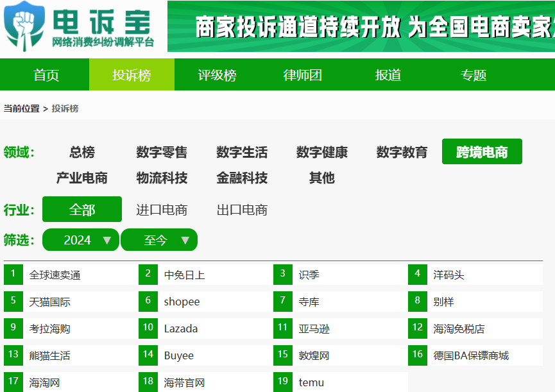This screenshot has height=392, width=555.
Task: Select the 投诉榜 nav tab
Action: [x=132, y=75]
